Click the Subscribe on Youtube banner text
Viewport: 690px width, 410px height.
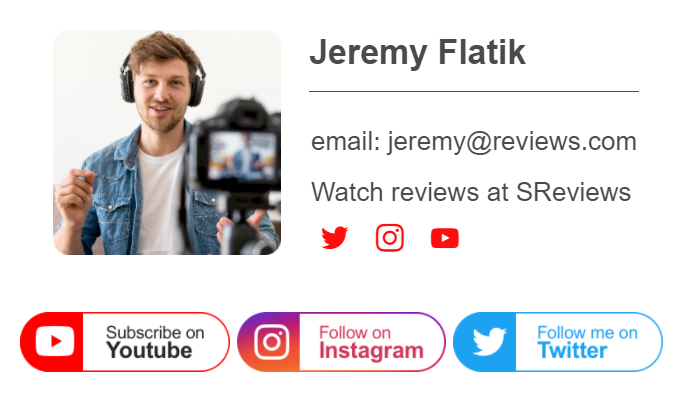click(x=155, y=342)
